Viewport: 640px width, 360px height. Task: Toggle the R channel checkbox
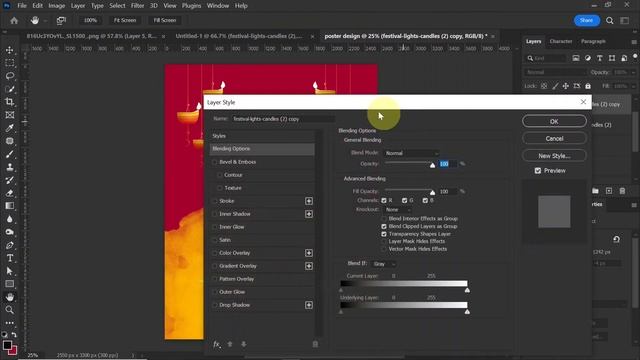click(x=384, y=200)
